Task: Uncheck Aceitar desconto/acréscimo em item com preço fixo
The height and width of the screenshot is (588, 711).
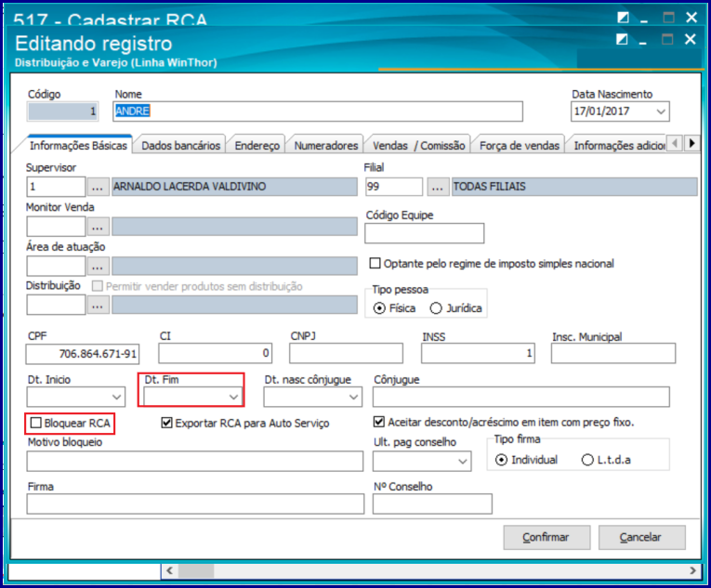Action: (x=379, y=422)
